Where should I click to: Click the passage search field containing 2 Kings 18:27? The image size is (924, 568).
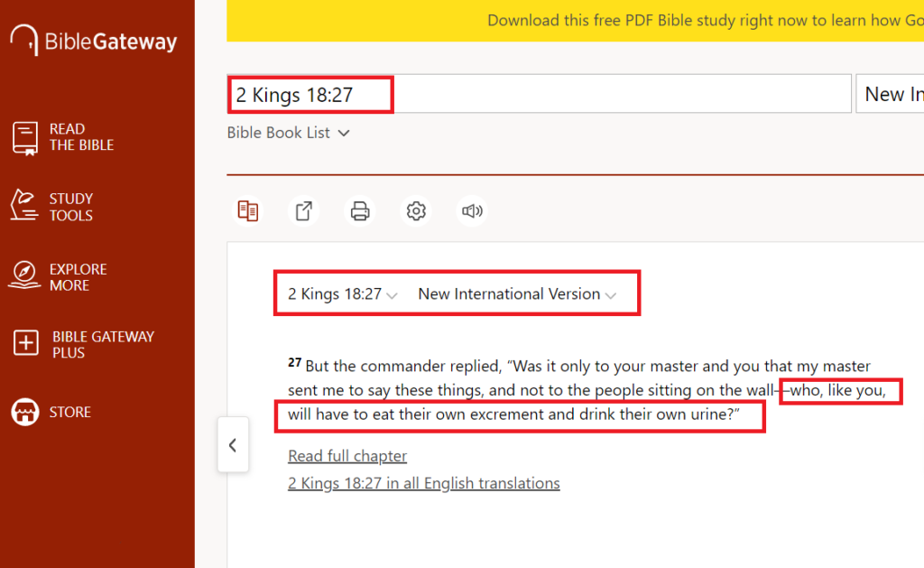pyautogui.click(x=540, y=95)
